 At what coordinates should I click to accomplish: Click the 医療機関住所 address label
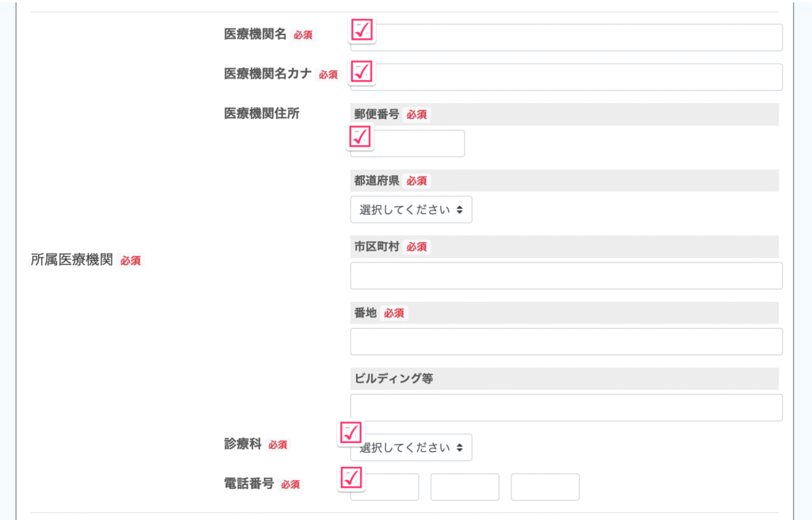click(262, 113)
